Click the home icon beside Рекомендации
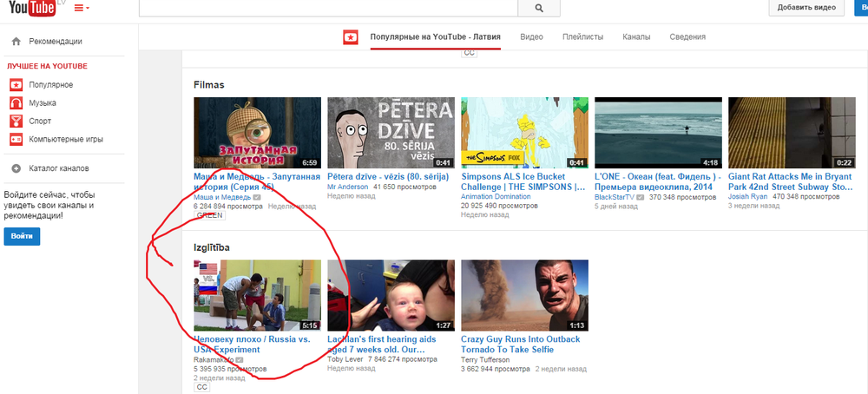This screenshot has height=394, width=868. point(16,41)
